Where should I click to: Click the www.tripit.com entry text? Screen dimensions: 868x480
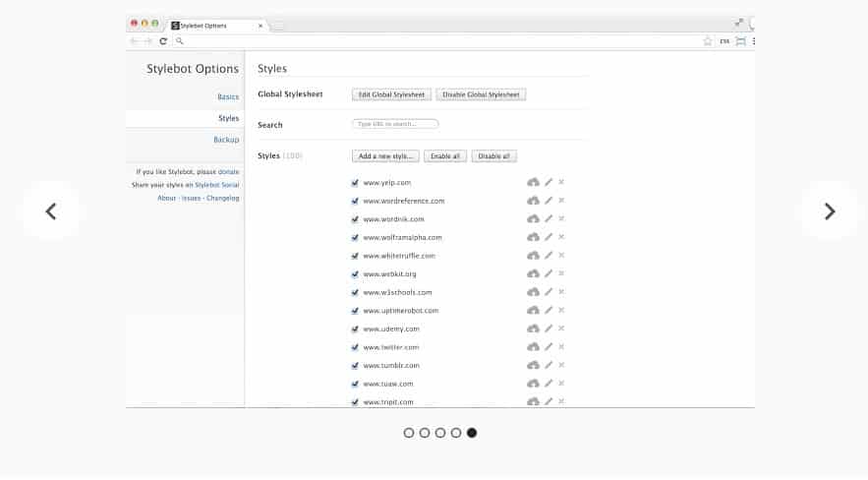(x=388, y=402)
